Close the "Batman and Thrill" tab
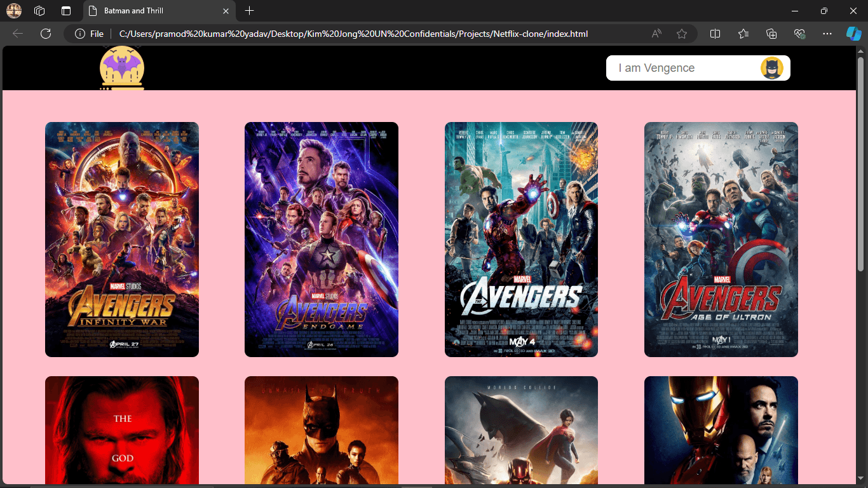Viewport: 868px width, 488px height. 226,11
